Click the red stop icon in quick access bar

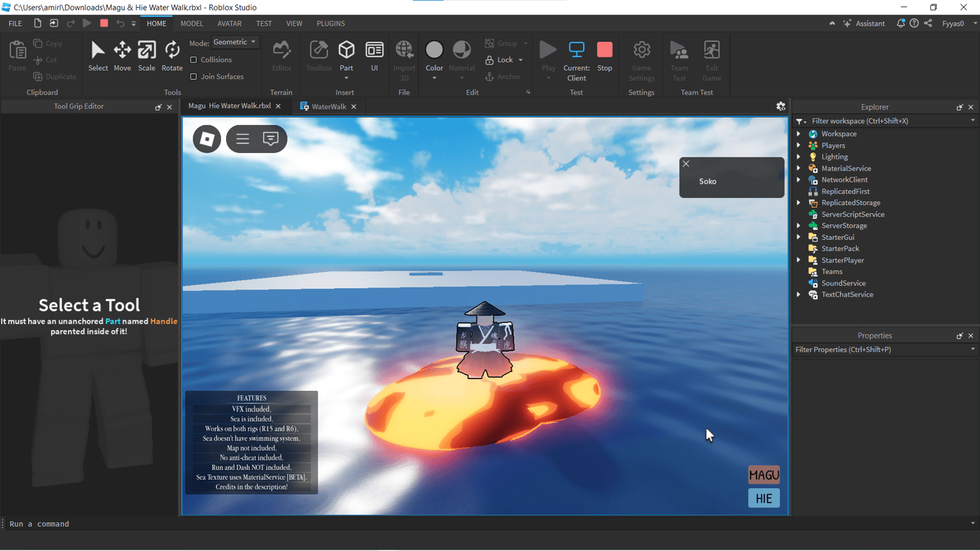[104, 23]
